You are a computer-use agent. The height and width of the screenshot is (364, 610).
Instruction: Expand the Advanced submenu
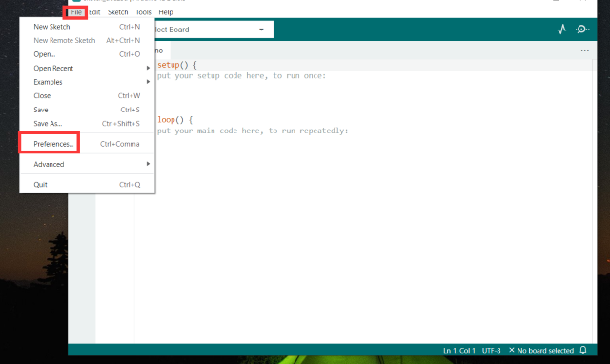click(87, 164)
